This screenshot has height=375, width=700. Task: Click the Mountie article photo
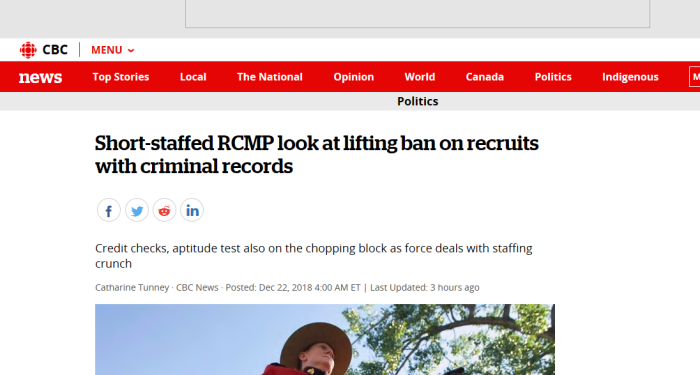point(325,339)
